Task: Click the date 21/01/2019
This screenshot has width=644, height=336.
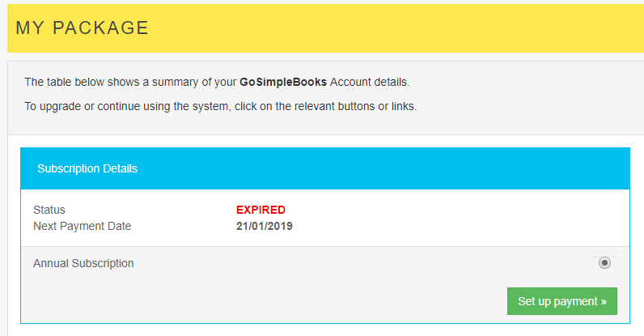Action: pos(264,226)
